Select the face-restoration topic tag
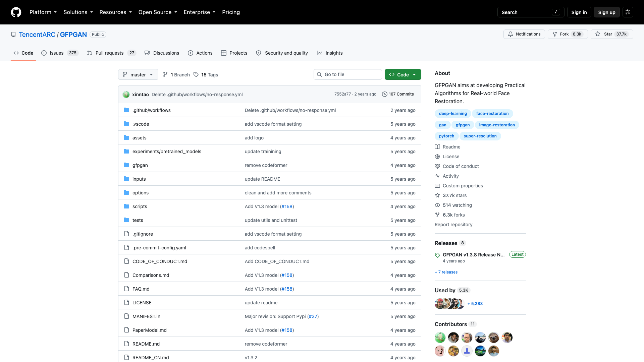Image resolution: width=644 pixels, height=362 pixels. tap(492, 114)
